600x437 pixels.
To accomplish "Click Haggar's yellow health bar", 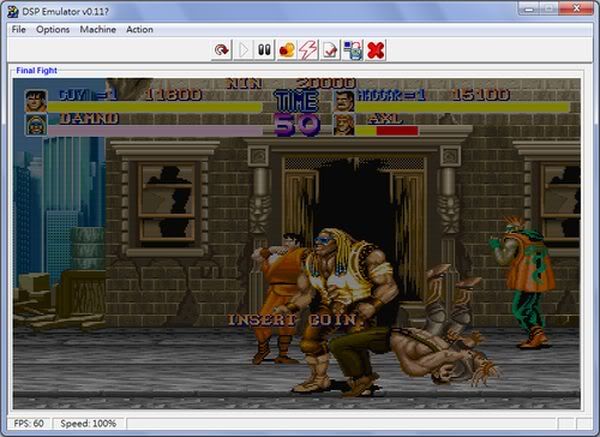I will pyautogui.click(x=463, y=107).
